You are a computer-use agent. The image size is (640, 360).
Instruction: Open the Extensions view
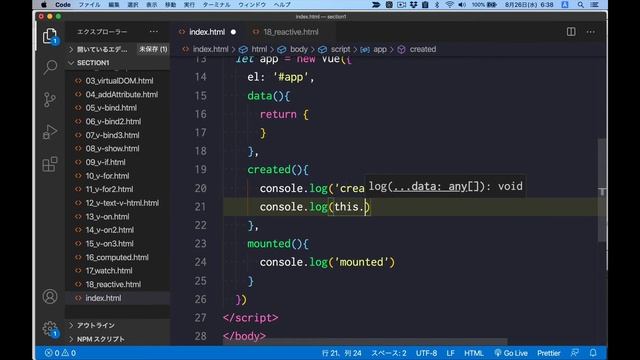point(50,164)
